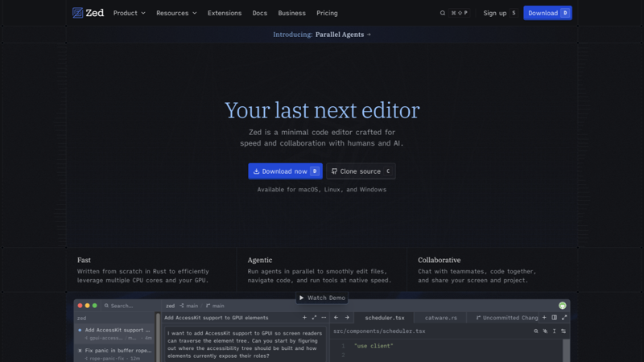Viewport: 644px width, 362px height.
Task: Click the Download button in the navbar
Action: pos(547,13)
